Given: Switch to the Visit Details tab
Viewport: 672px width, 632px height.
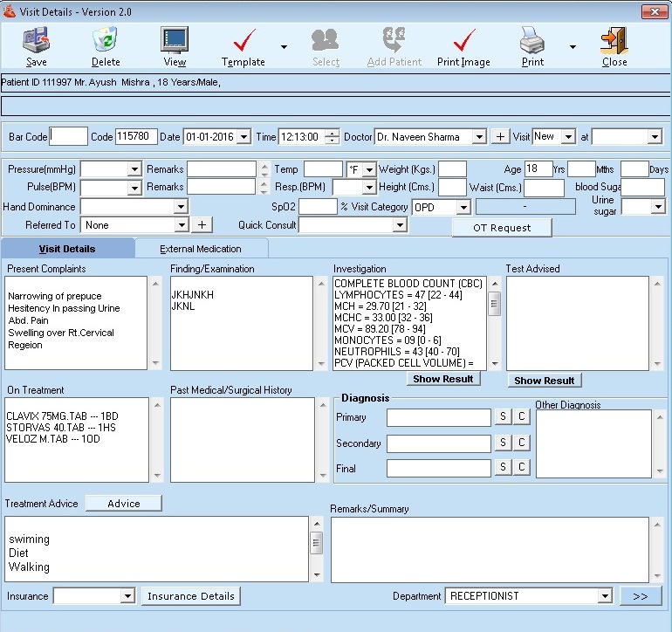Looking at the screenshot, I should (x=67, y=249).
